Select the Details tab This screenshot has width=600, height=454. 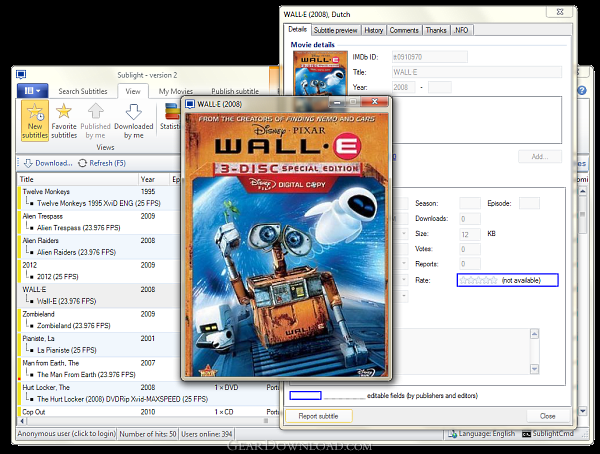297,29
